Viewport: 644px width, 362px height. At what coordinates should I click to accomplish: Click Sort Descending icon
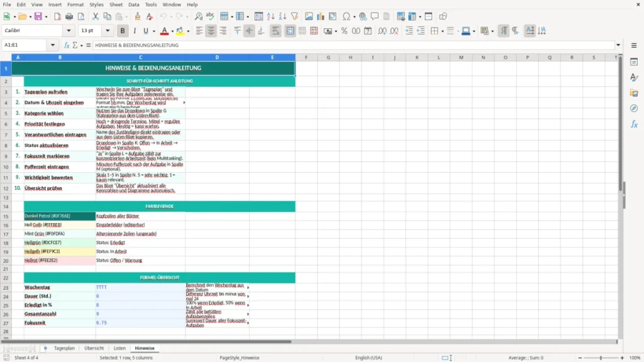tap(282, 16)
